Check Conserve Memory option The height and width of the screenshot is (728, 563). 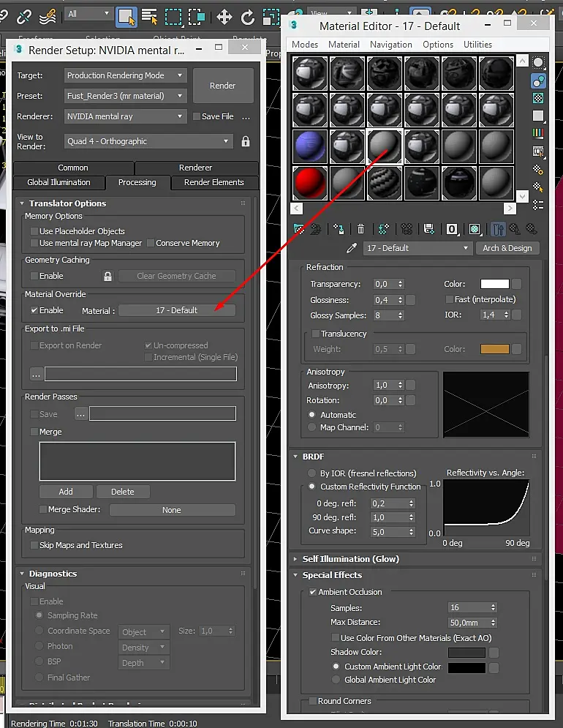(151, 243)
